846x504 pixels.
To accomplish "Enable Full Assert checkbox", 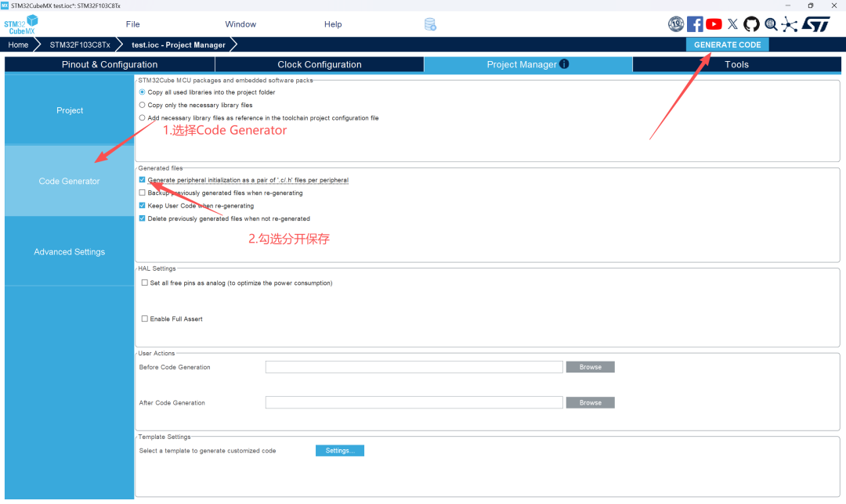I will click(x=145, y=319).
